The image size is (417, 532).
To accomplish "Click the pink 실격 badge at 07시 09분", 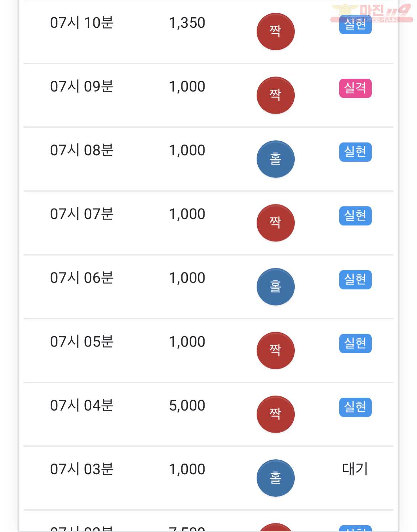I will point(355,88).
